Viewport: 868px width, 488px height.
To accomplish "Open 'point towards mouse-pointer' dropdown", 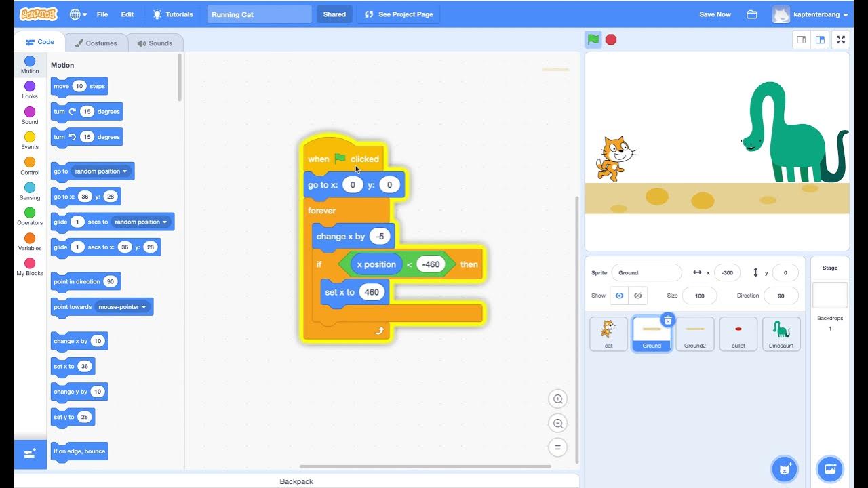I will (122, 307).
